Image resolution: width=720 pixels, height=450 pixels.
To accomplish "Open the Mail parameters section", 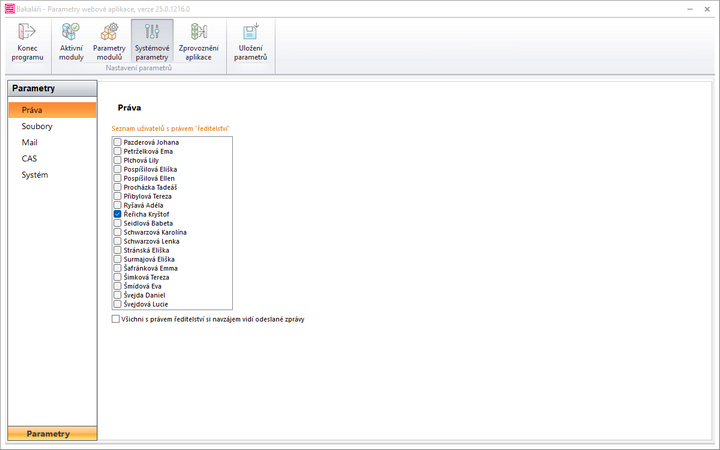I will click(29, 143).
